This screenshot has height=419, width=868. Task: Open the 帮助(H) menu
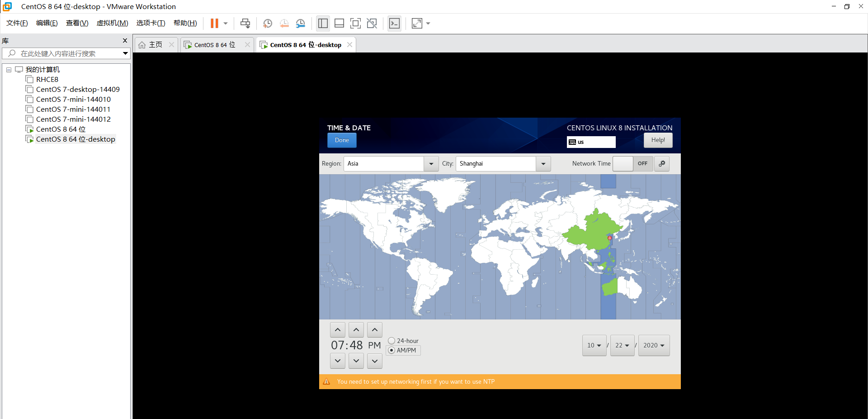(185, 23)
